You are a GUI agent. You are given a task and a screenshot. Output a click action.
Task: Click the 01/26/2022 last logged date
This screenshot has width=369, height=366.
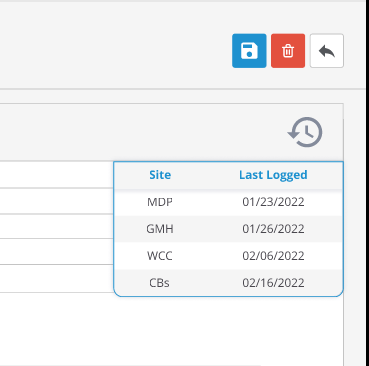273,229
